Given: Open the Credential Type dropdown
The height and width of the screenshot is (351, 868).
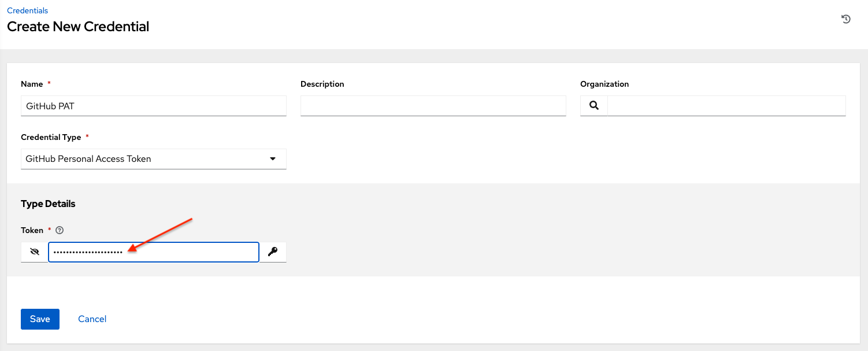Looking at the screenshot, I should [x=153, y=158].
